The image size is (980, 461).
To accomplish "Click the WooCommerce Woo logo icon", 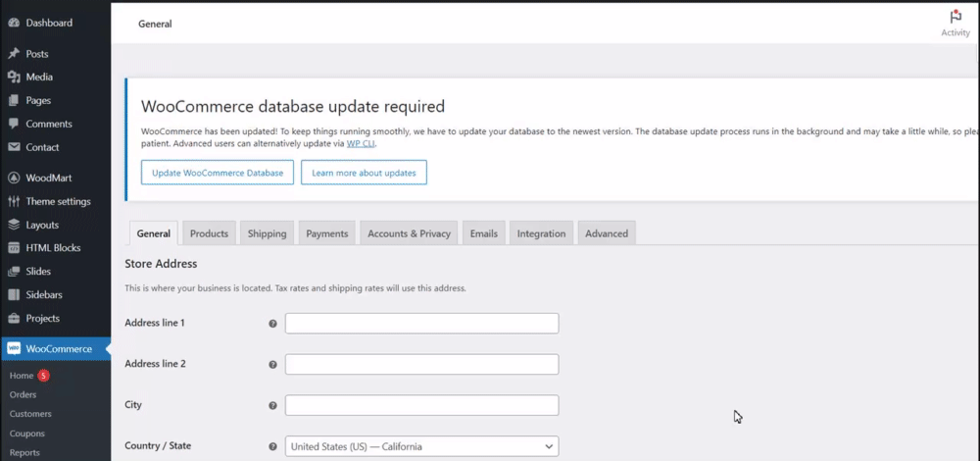I will click(14, 349).
